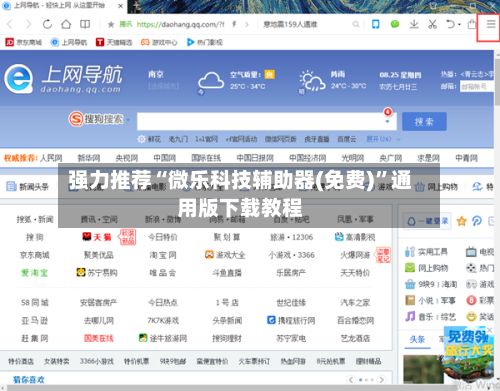This screenshot has height=391, width=500.
Task: Open the 人民网 link
Action: tap(51, 158)
